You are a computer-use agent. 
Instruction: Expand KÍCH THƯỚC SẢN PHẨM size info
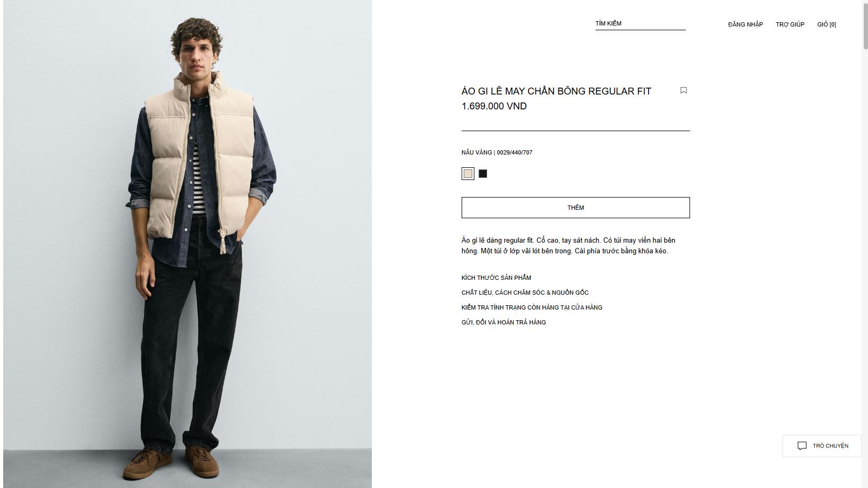tap(496, 278)
